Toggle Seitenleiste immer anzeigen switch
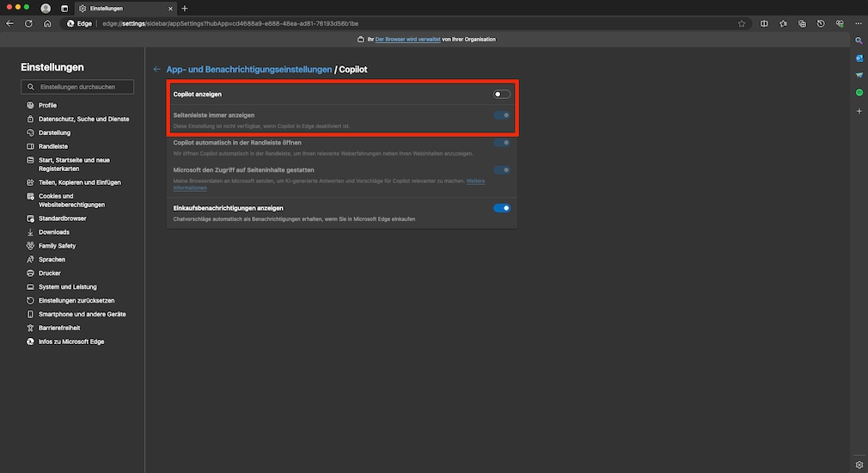 pos(502,115)
